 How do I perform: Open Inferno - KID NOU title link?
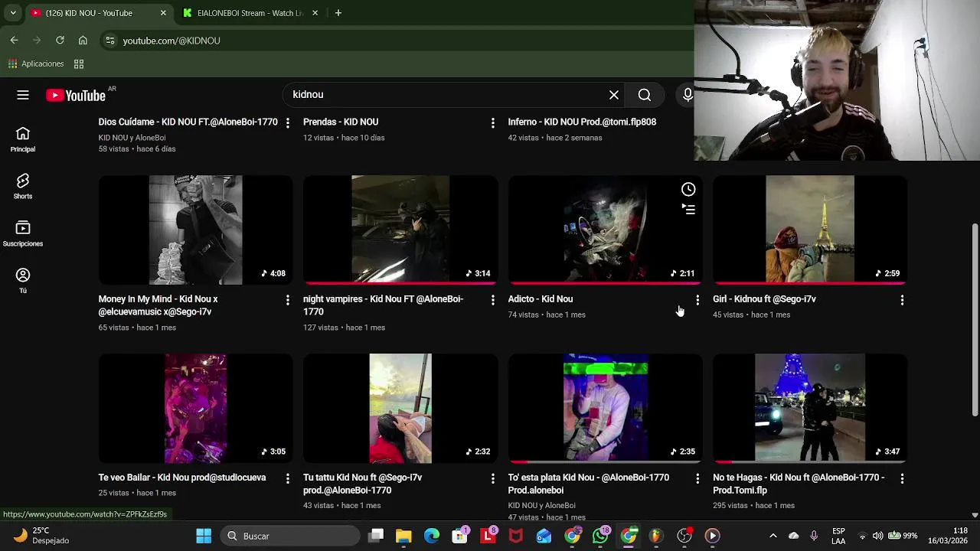[x=582, y=122]
